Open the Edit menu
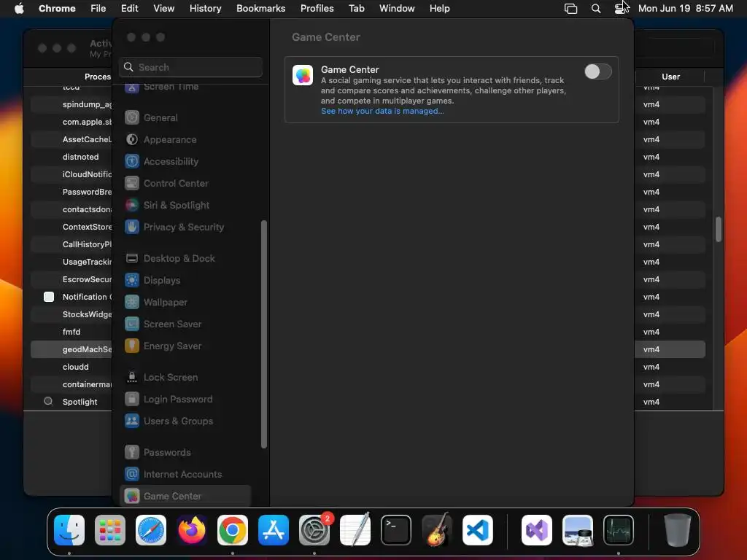The height and width of the screenshot is (560, 747). click(130, 9)
